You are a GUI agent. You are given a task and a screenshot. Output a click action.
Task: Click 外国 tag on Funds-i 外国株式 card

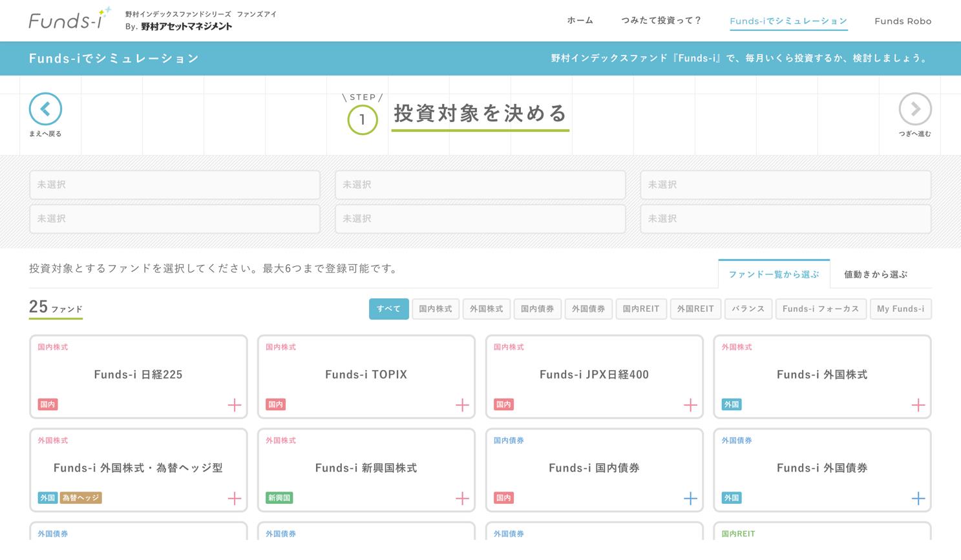point(732,404)
